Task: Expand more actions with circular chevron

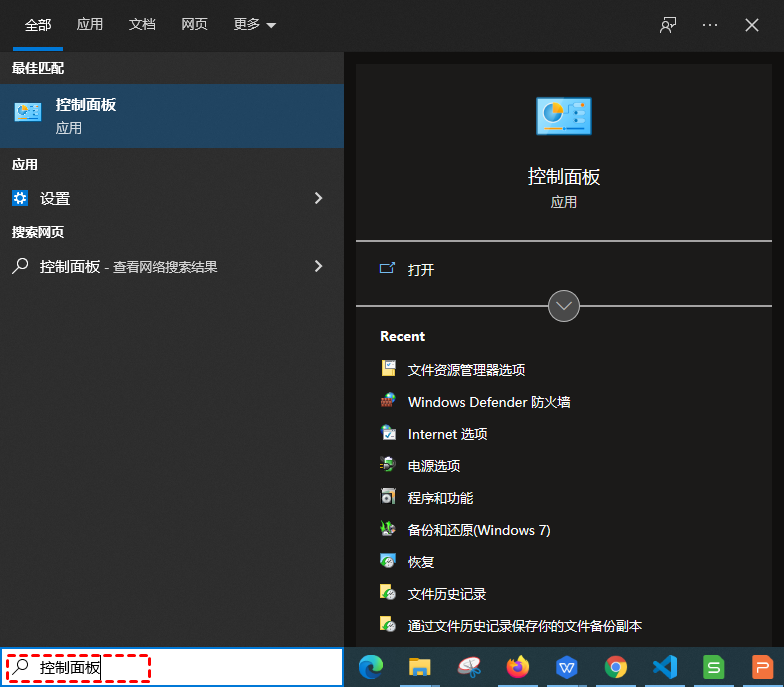Action: tap(564, 306)
